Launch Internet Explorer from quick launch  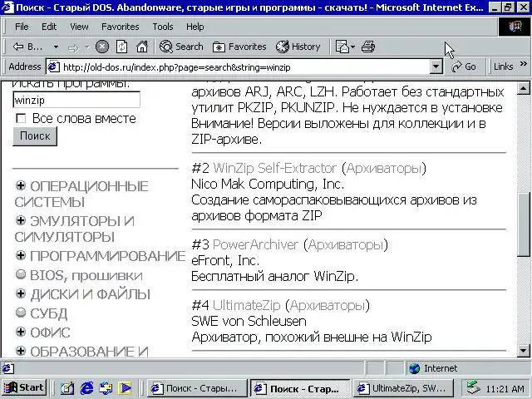tap(86, 388)
